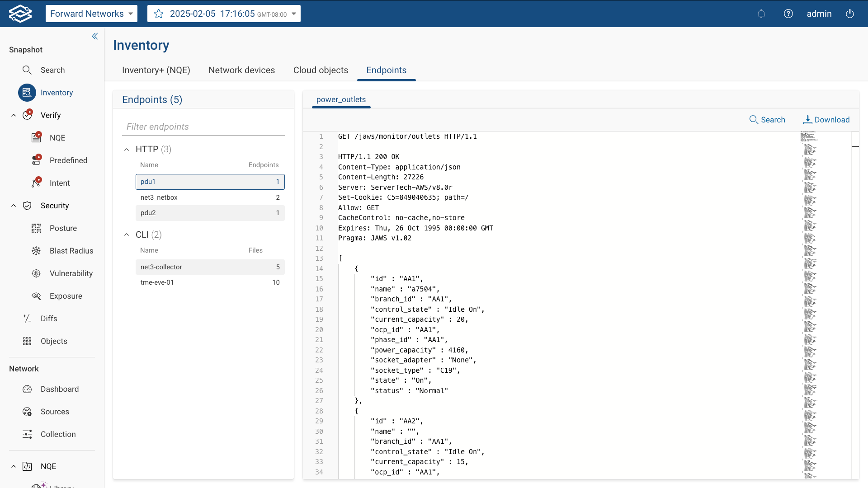Open Collection settings
868x488 pixels.
coord(58,434)
